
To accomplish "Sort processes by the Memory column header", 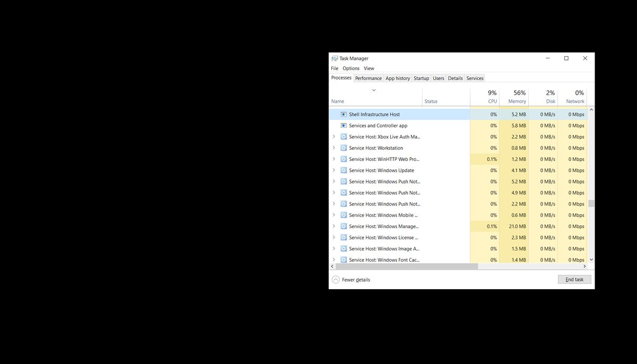I will pos(514,97).
